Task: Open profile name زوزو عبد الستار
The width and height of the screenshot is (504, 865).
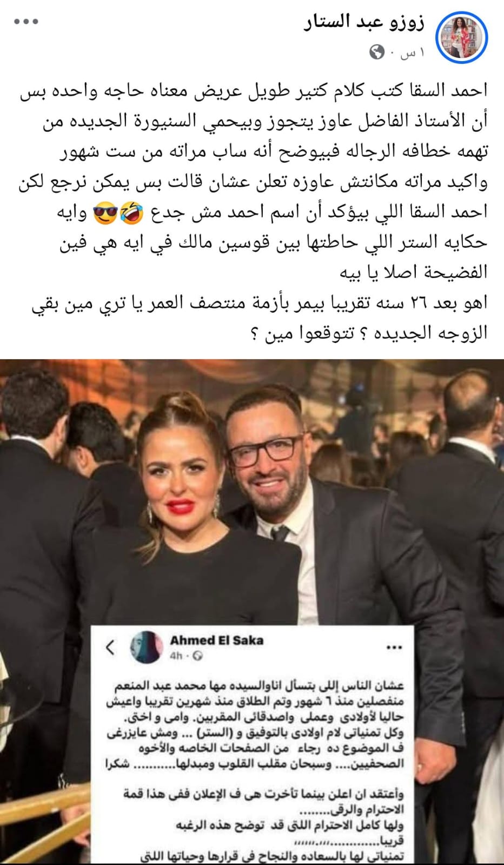Action: coord(364,22)
